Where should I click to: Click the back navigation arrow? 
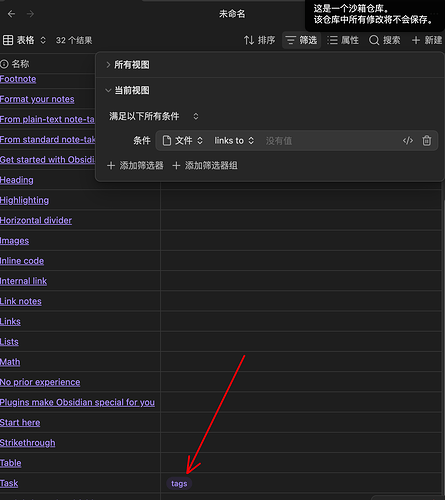[x=11, y=14]
